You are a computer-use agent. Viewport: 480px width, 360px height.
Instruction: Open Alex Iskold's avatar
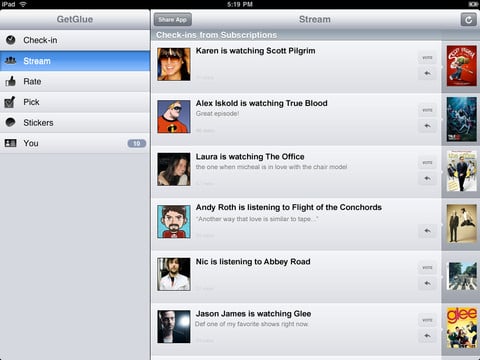point(174,117)
